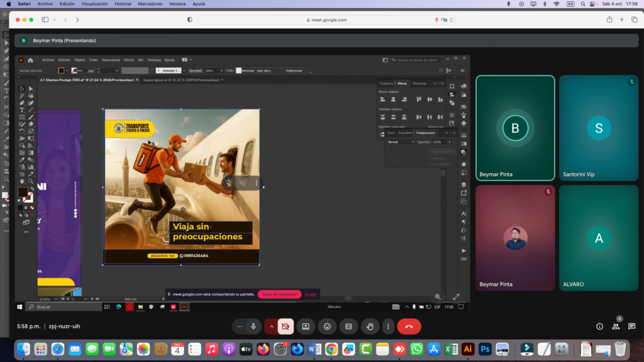644x362 pixels.
Task: Expand Opacidad arrow in Illustrator control bar
Action: click(x=221, y=70)
